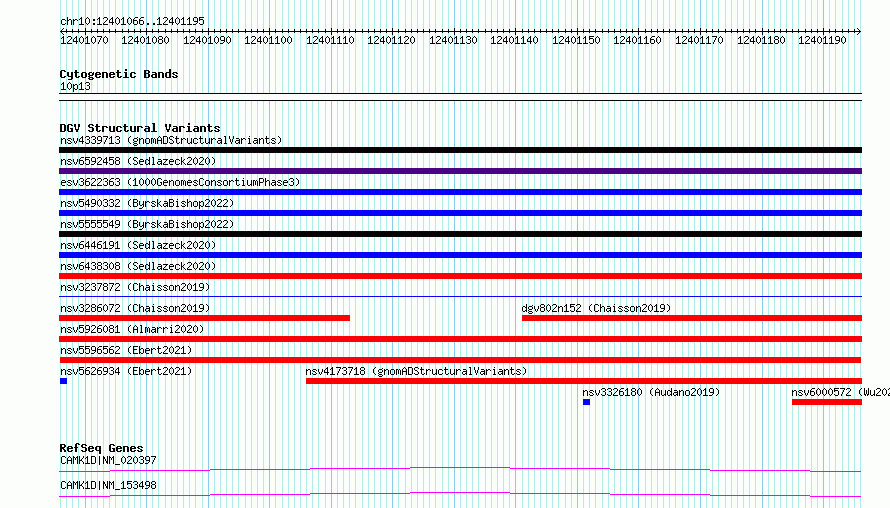Open variant label nsv5555549 (ByrskaBishop2022)
Image resolution: width=890 pixels, height=508 pixels.
point(147,224)
